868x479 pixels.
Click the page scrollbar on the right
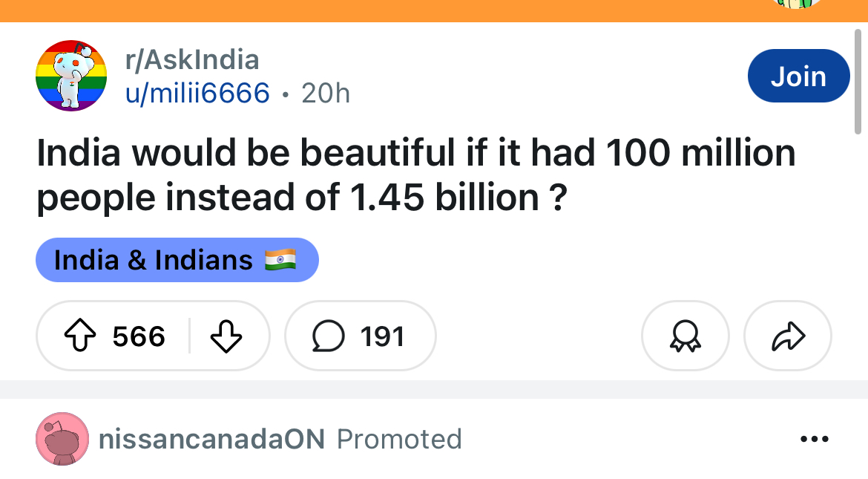[x=858, y=82]
